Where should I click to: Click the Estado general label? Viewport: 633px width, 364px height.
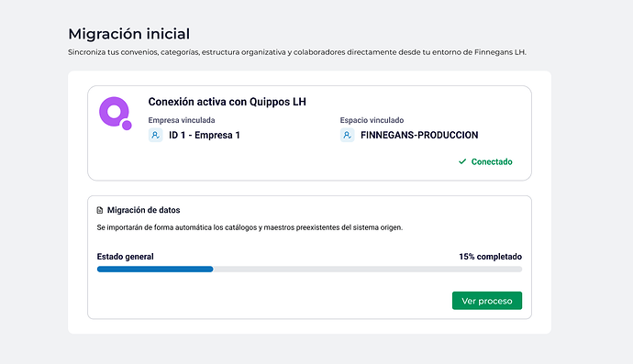click(125, 257)
